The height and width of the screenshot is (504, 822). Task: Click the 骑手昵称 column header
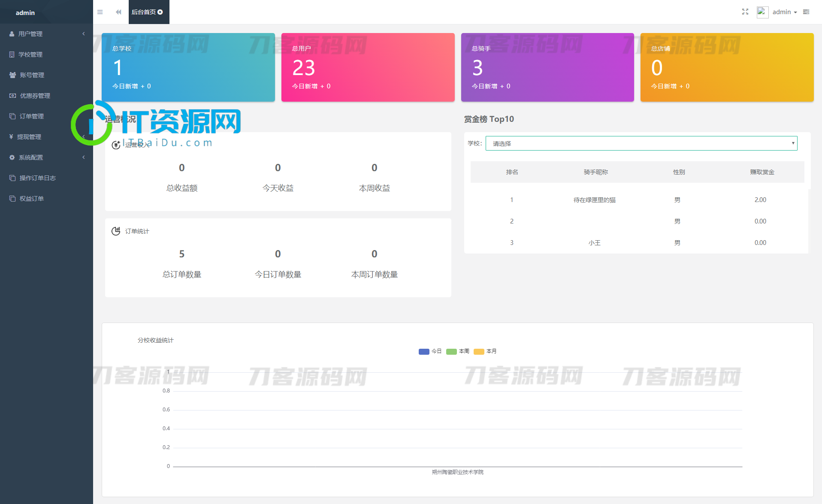(595, 172)
